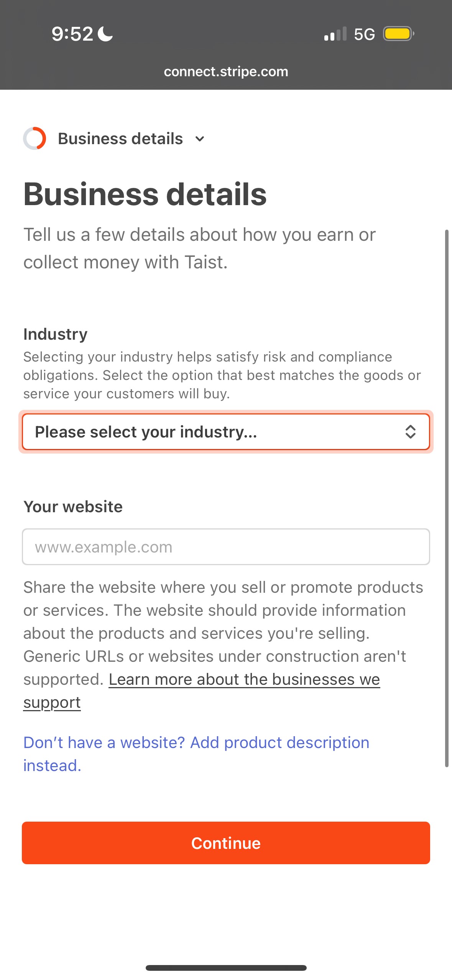
Task: Click the page scrollbar on the right
Action: [447, 498]
